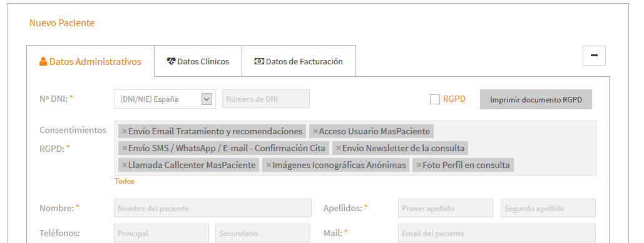Focus the Número de DNI field
This screenshot has height=243, width=644.
click(266, 99)
